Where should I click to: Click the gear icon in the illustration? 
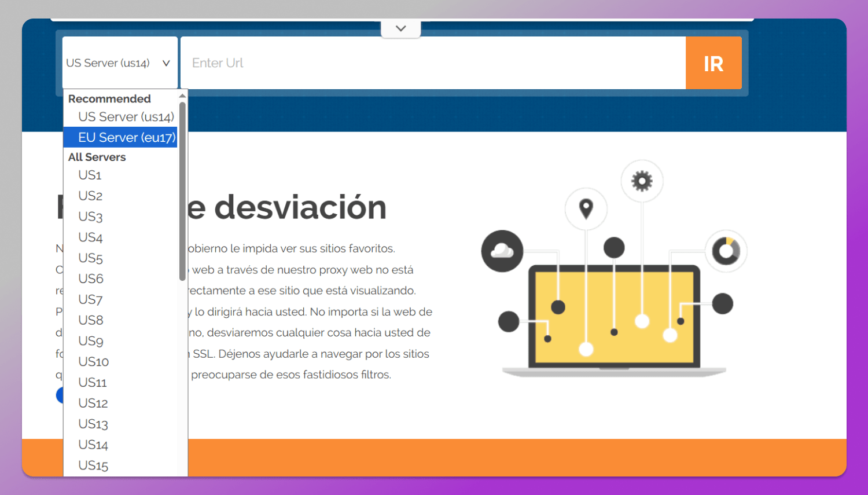coord(642,181)
